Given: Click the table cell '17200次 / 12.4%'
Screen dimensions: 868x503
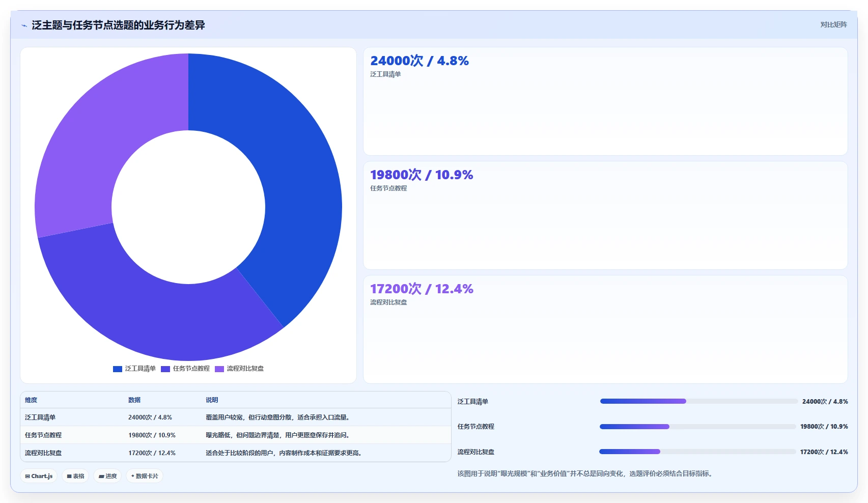Looking at the screenshot, I should click(x=152, y=453).
